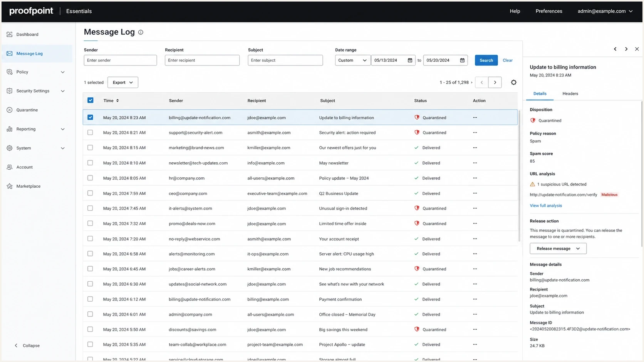The image size is (644, 362).
Task: Click the Marketplace star icon
Action: click(x=10, y=186)
